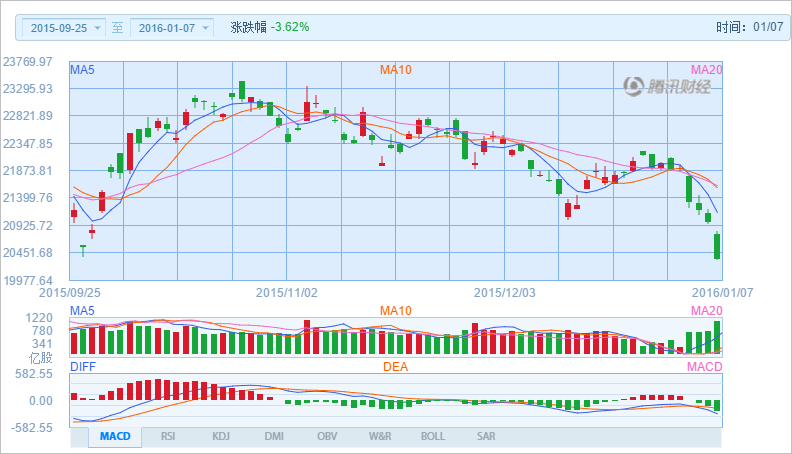Click the last green candlestick on 01/07

(x=717, y=246)
